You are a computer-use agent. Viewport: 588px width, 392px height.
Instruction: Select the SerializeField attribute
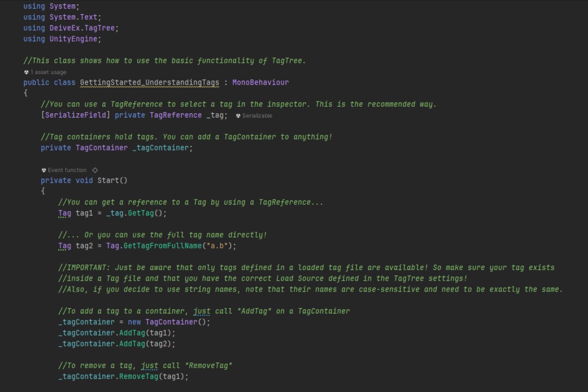point(75,115)
